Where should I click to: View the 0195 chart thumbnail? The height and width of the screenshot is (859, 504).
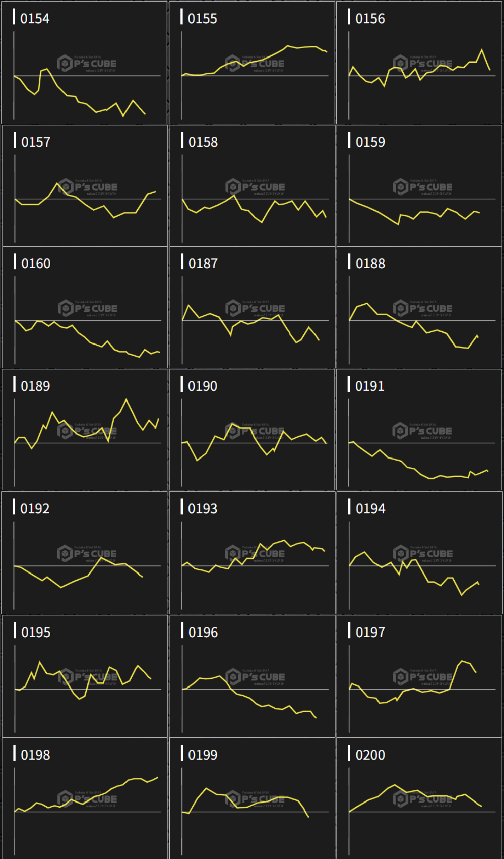85,676
